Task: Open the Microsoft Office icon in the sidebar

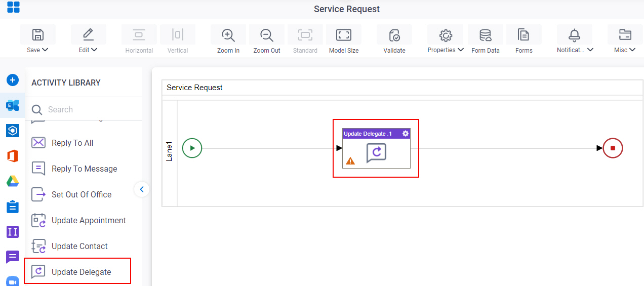Action: (x=13, y=156)
